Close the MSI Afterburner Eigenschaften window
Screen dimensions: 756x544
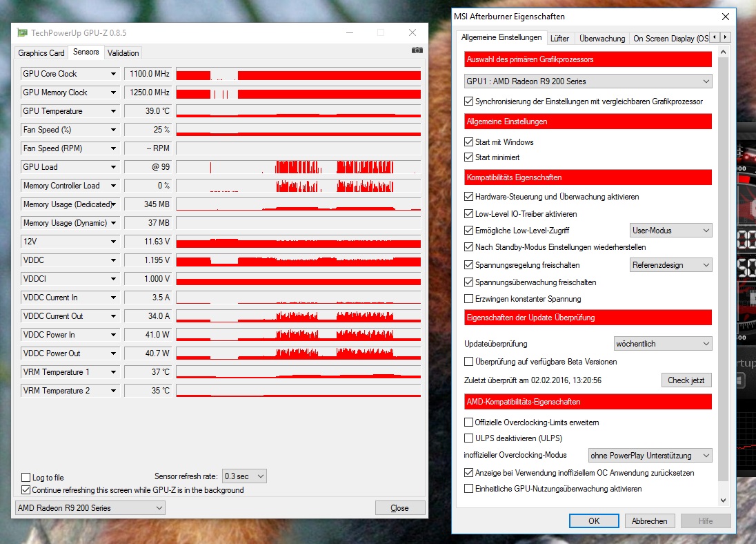(x=725, y=17)
